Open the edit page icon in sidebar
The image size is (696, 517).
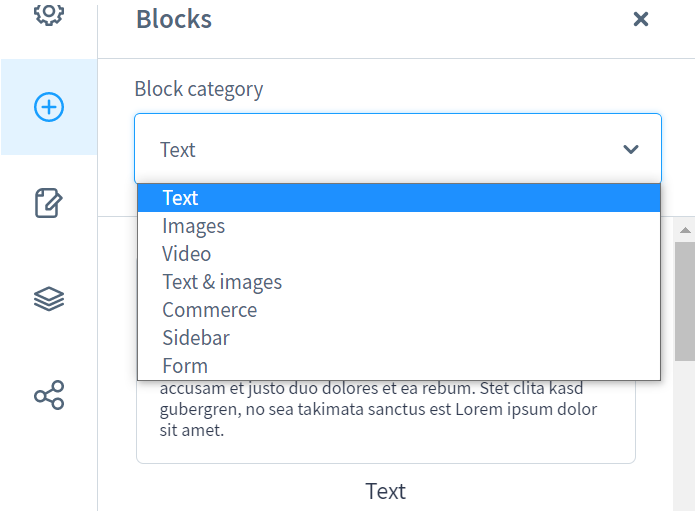(49, 203)
